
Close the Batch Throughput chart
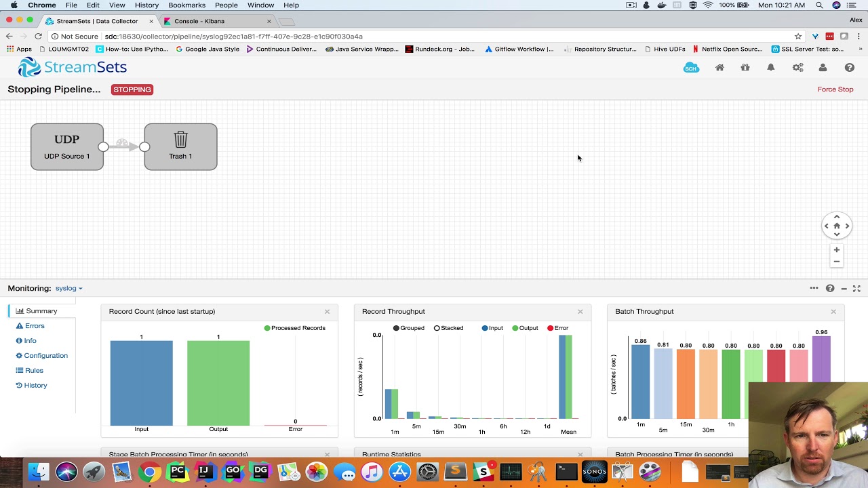click(833, 312)
